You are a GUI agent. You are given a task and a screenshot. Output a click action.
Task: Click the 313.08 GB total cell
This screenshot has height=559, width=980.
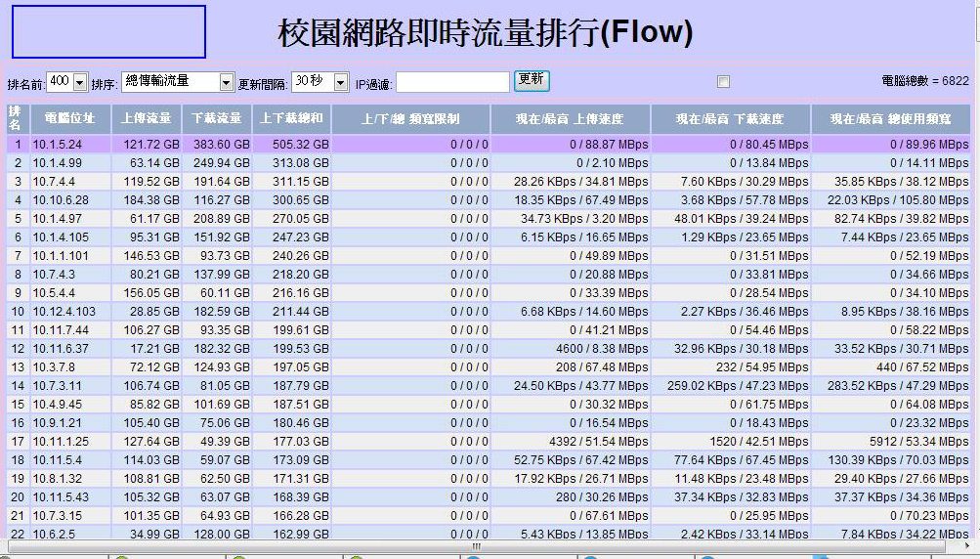(291, 163)
